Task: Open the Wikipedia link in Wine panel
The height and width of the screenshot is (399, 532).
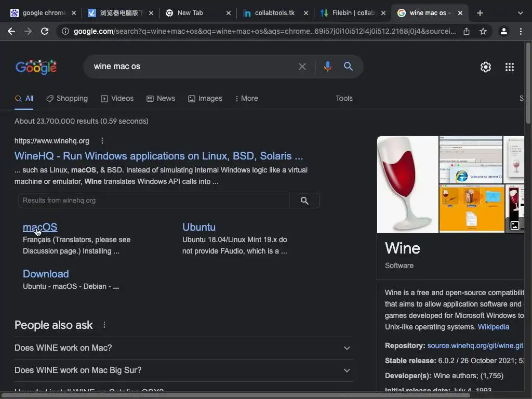Action: pos(494,327)
